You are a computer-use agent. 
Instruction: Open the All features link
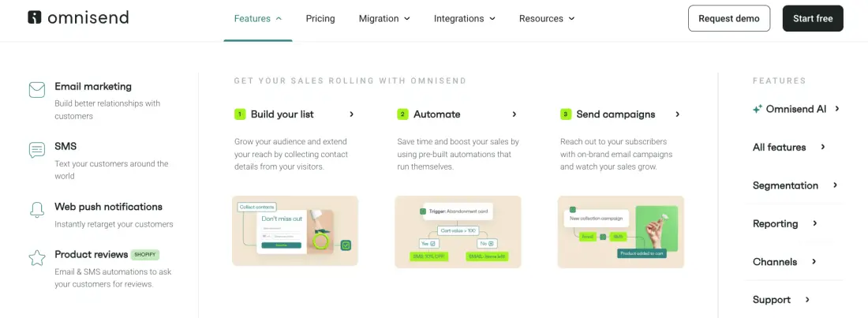click(784, 148)
